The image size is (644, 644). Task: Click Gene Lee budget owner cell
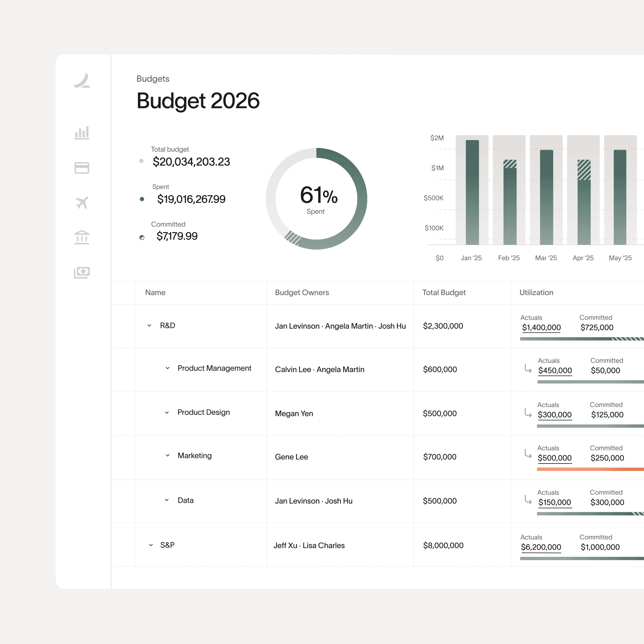coord(291,457)
